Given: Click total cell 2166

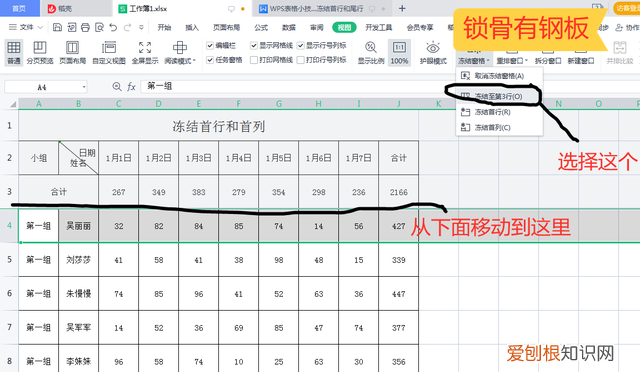Looking at the screenshot, I should 398,192.
